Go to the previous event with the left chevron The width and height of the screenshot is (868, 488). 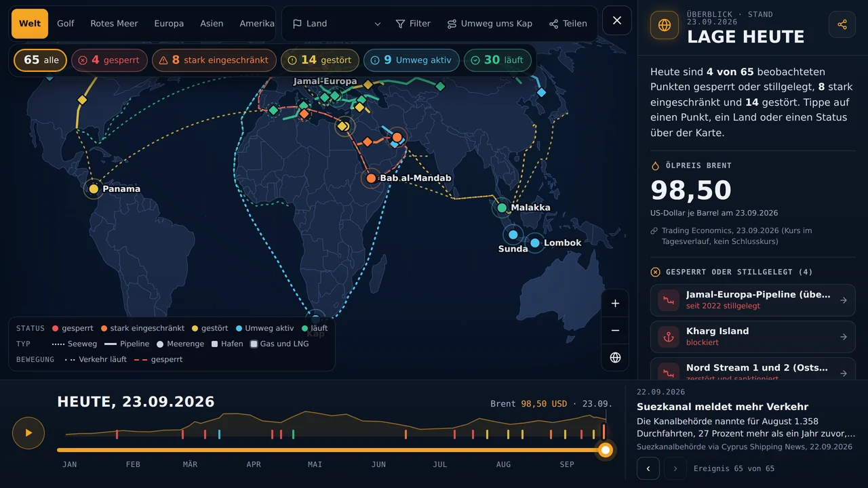click(x=648, y=468)
